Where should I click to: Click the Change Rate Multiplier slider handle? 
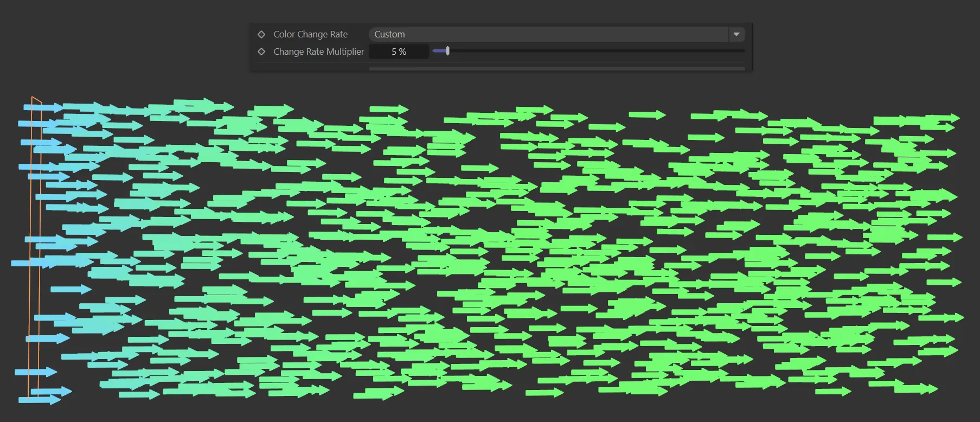click(x=447, y=51)
